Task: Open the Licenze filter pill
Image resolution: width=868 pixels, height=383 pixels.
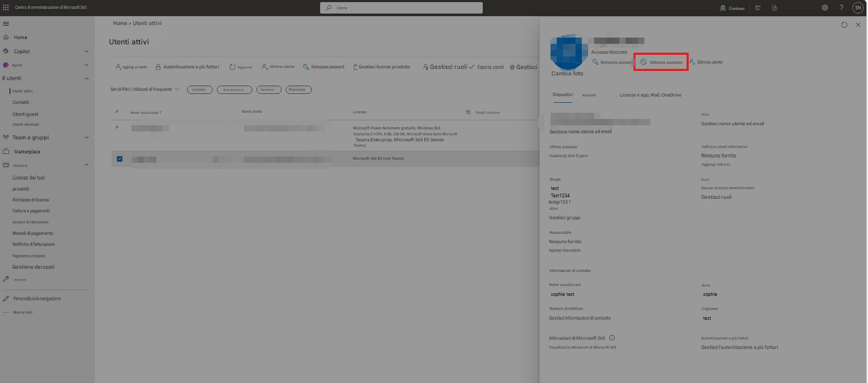Action: point(200,90)
